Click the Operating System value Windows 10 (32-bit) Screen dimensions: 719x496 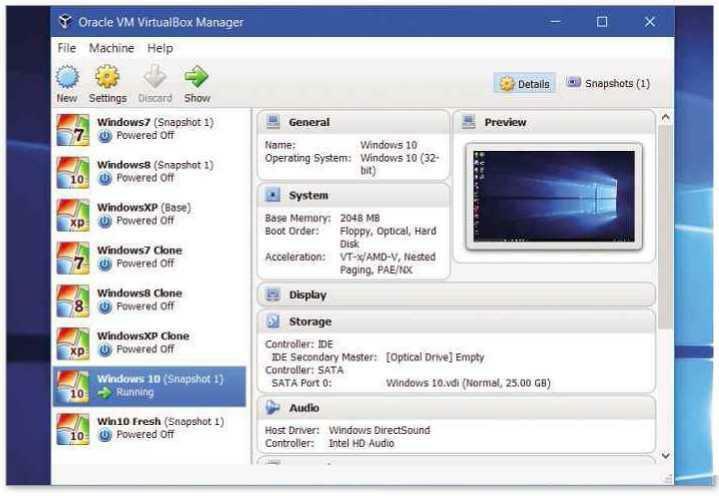tap(399, 164)
